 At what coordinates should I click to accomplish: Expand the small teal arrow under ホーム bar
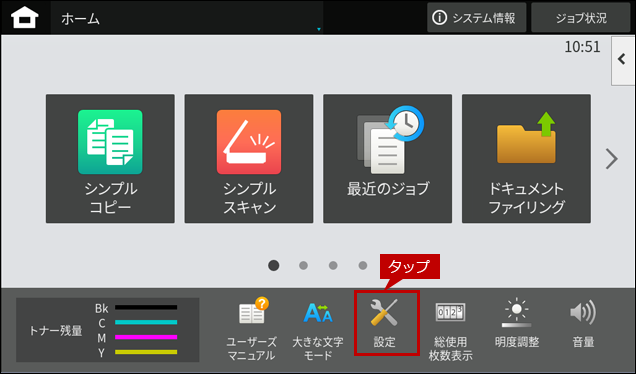[x=319, y=29]
